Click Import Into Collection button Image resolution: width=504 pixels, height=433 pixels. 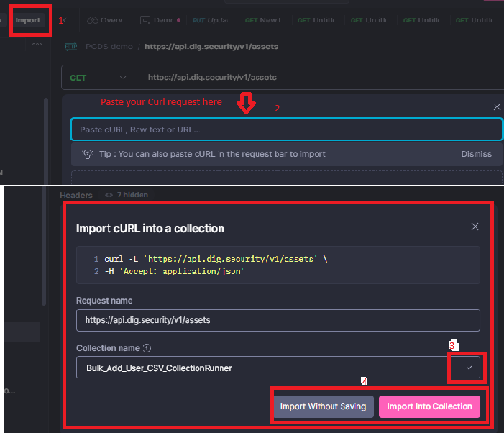coord(429,406)
